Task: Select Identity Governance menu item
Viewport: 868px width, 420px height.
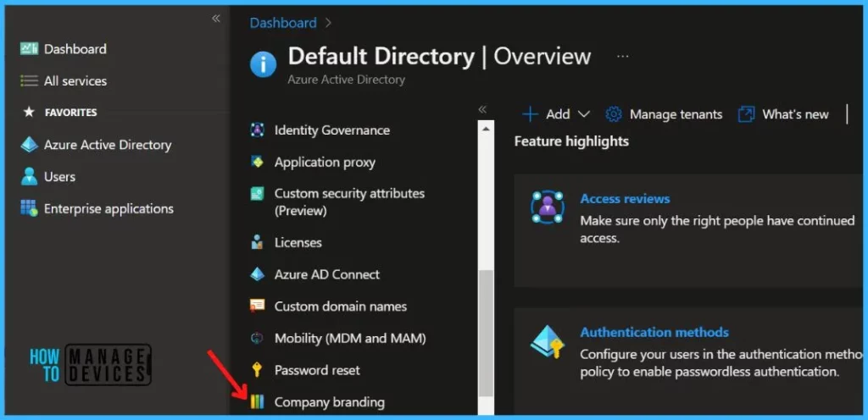Action: pos(332,130)
